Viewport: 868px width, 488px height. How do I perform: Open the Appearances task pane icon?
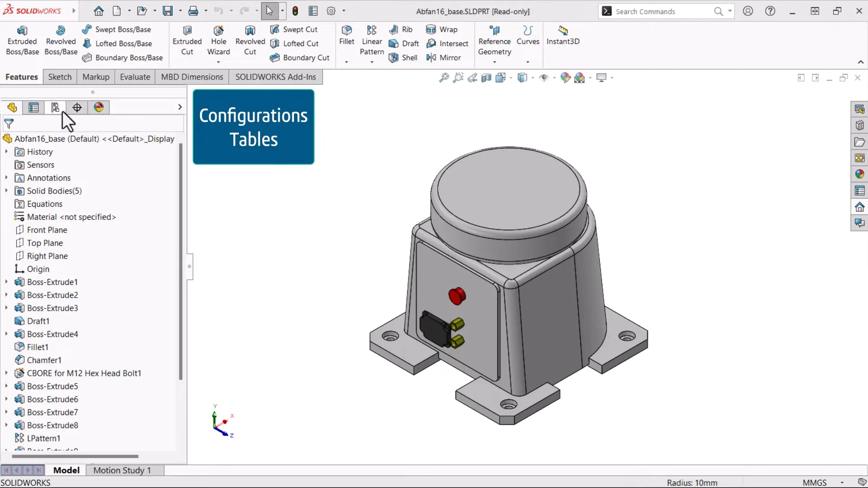[859, 174]
